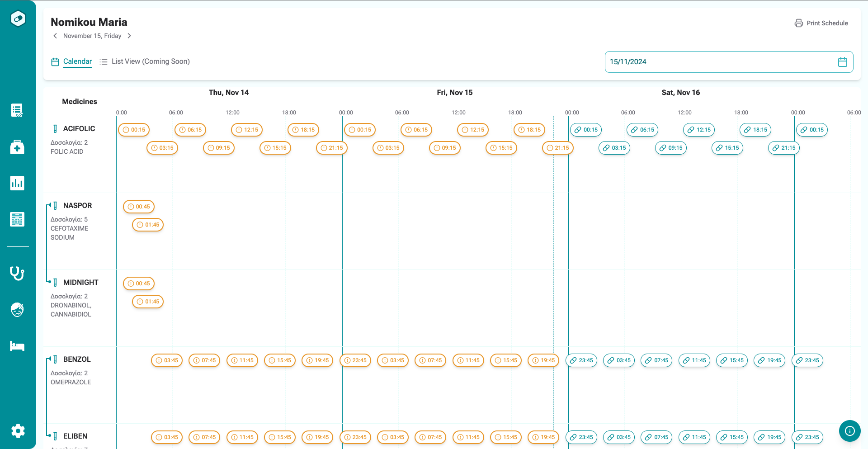Click ACIFOLIC 06:15 pill dose on Sat Nov 16

point(642,130)
